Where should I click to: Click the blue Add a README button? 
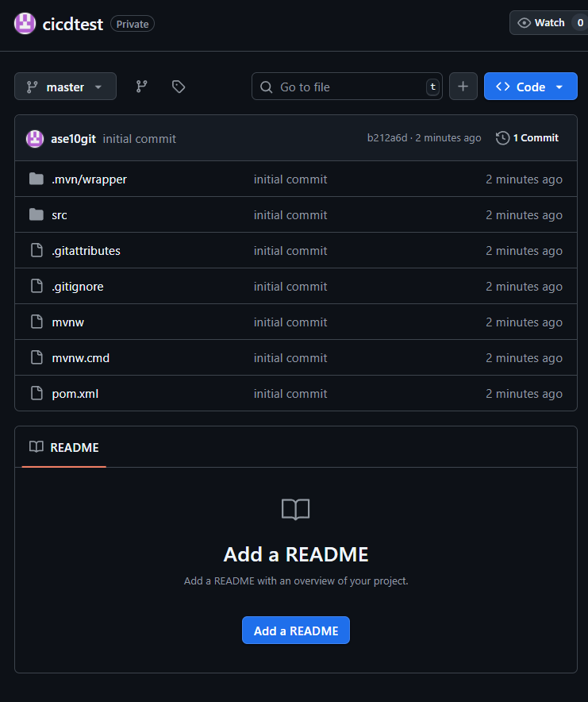(296, 631)
